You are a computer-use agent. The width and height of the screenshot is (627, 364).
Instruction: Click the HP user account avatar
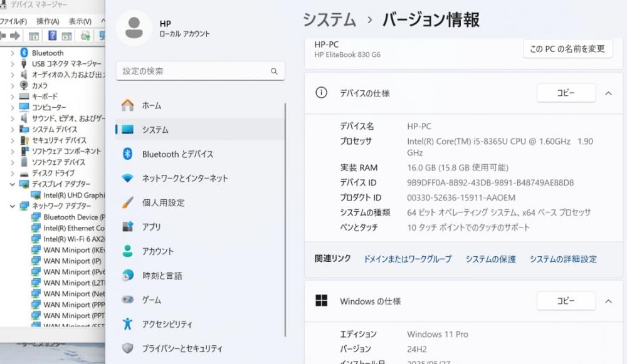coord(134,28)
